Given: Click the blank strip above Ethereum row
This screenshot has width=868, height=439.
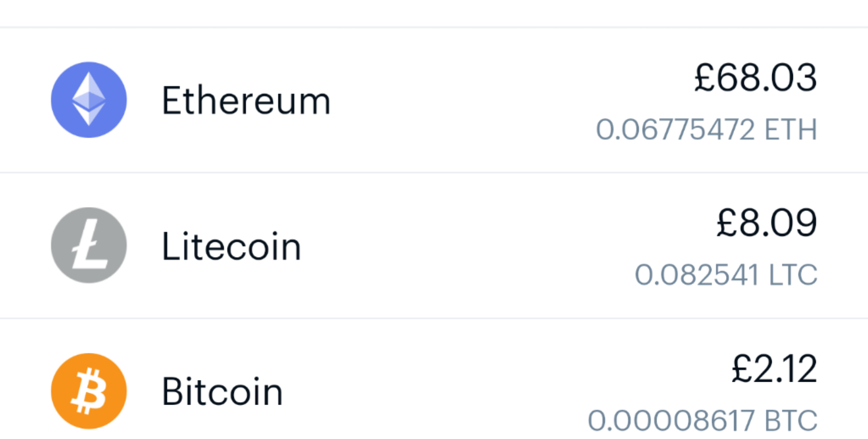Looking at the screenshot, I should point(434,13).
